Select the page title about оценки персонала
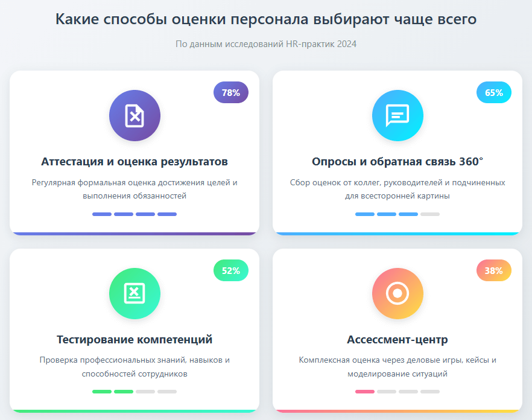 tap(266, 19)
